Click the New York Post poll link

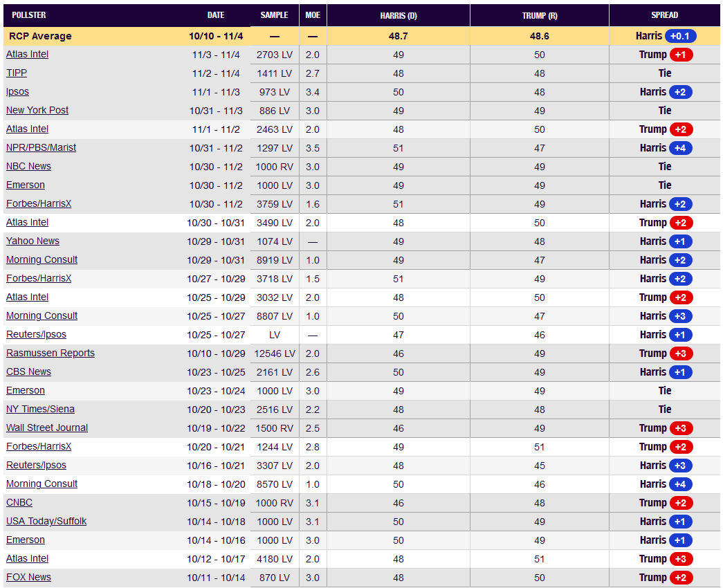[37, 111]
